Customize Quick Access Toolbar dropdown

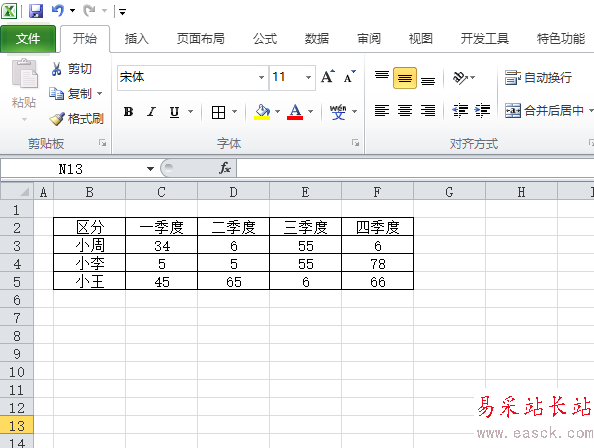(122, 12)
